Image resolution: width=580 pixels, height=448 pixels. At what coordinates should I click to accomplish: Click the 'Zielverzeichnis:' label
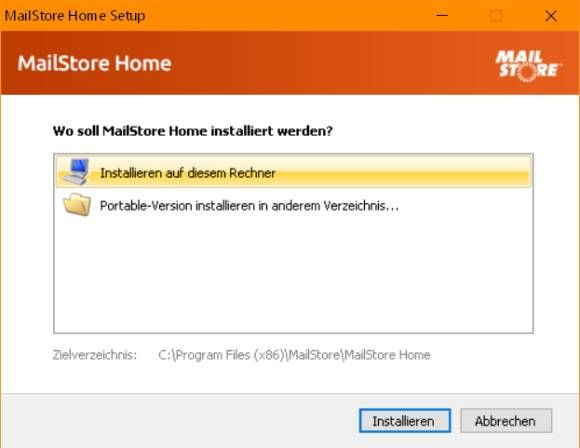click(x=95, y=355)
